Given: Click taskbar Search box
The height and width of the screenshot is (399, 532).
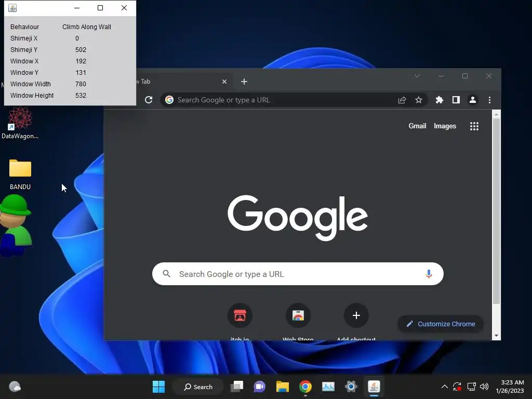Looking at the screenshot, I should click(x=198, y=387).
